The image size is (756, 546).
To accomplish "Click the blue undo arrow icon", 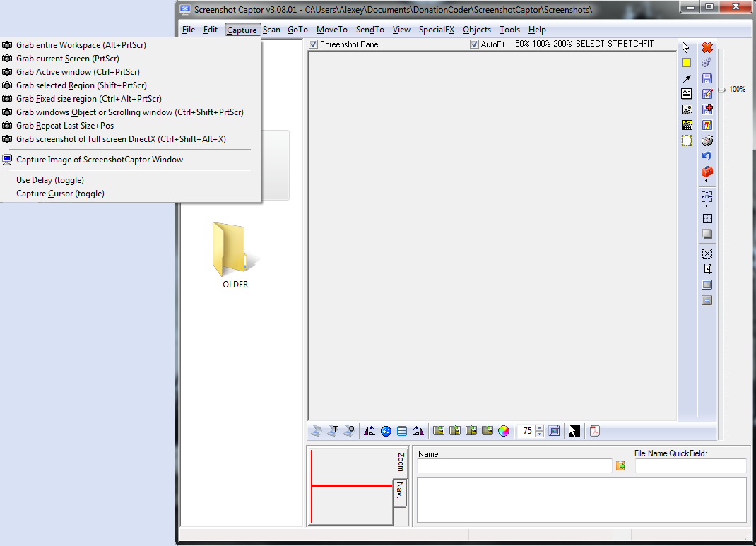I will pyautogui.click(x=707, y=156).
